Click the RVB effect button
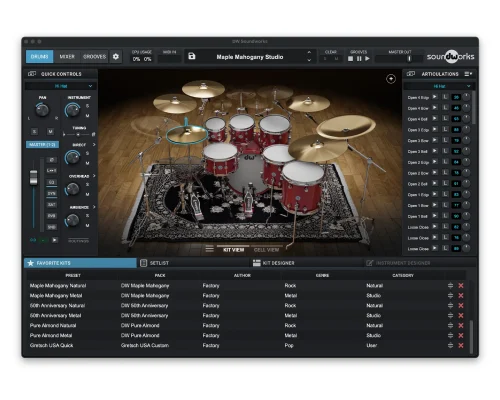 tap(51, 216)
